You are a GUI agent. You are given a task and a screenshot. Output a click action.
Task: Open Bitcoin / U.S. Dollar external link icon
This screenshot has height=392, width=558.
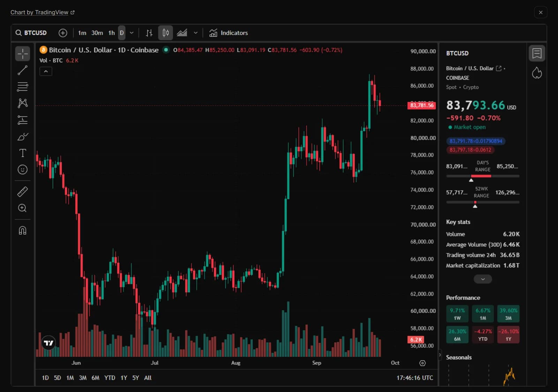tap(499, 68)
